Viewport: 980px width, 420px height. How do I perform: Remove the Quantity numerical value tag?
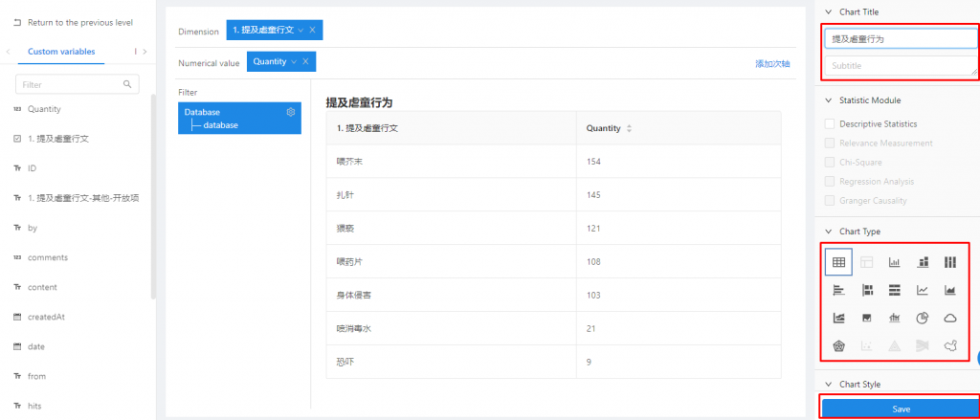[305, 61]
